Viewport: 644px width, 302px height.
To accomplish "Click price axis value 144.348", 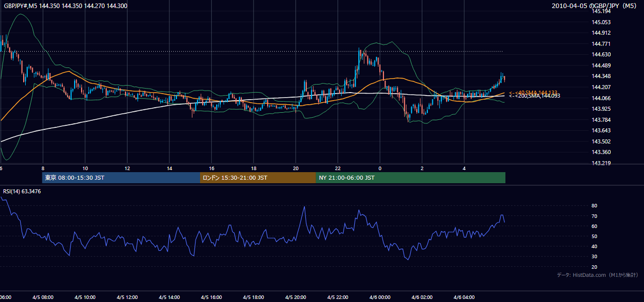I will [x=601, y=76].
